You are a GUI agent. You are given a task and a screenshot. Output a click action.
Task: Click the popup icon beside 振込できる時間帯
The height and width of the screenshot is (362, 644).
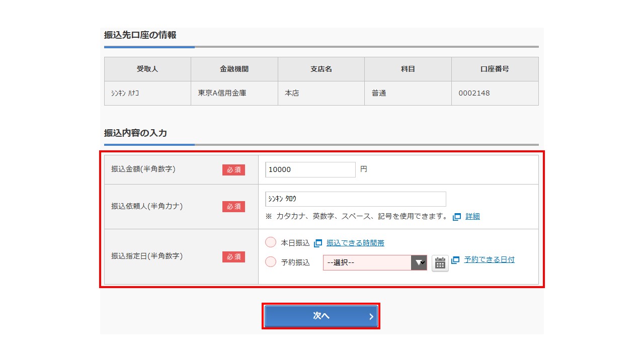pos(318,243)
